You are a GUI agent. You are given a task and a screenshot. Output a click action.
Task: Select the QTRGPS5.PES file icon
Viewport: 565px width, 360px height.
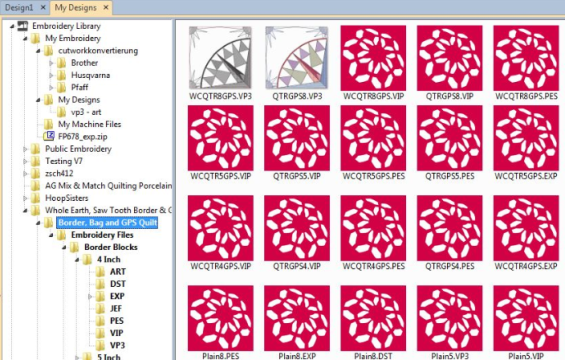[450, 138]
